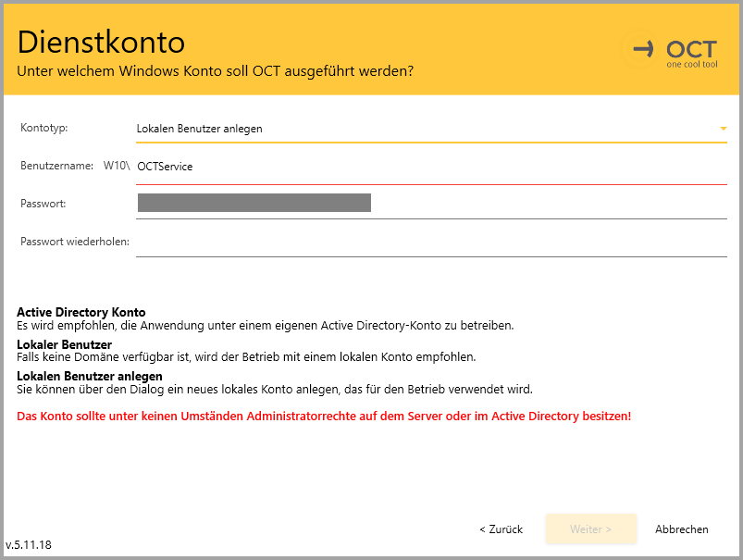Click the 'Passwort wiederholen:' label

pyautogui.click(x=75, y=243)
